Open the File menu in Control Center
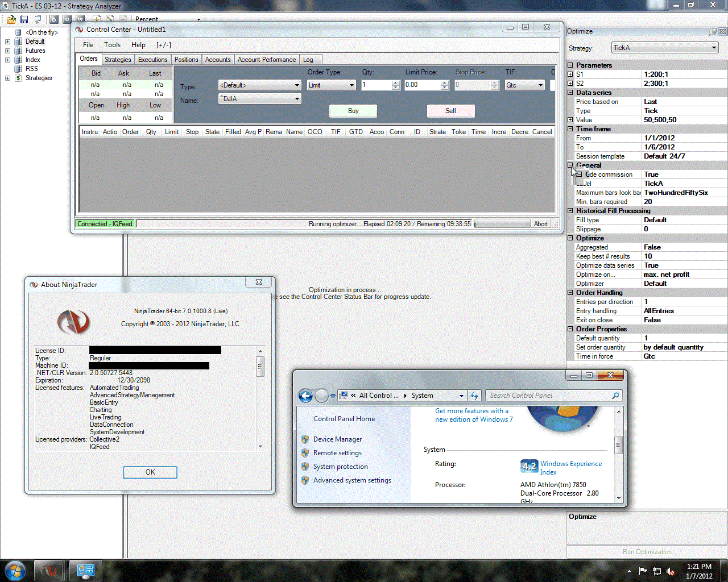This screenshot has height=582, width=728. [88, 45]
